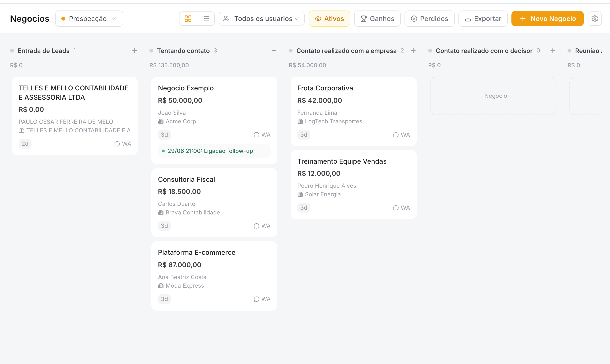Click Brava Contabilidade company icon
Viewport: 610px width, 364px height.
(161, 213)
